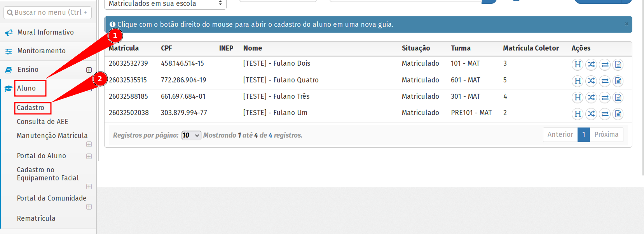Click the menu search field
Screen dimensions: 644x234
[51, 12]
